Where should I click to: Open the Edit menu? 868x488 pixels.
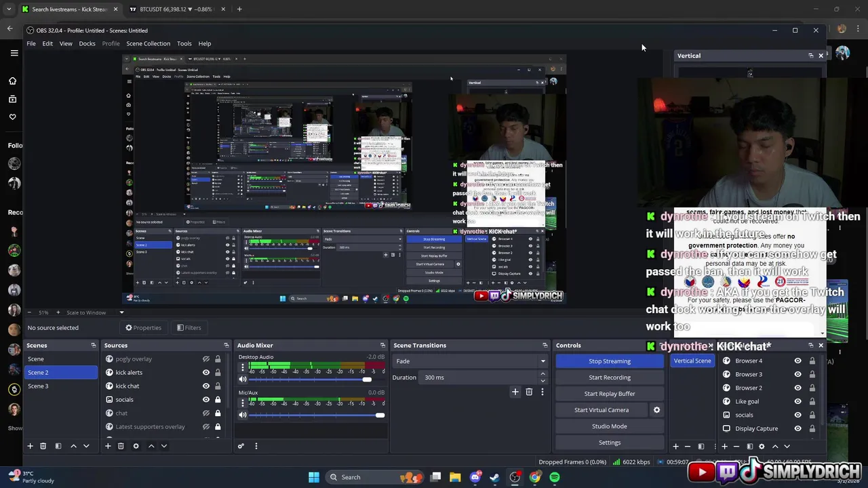coord(47,43)
